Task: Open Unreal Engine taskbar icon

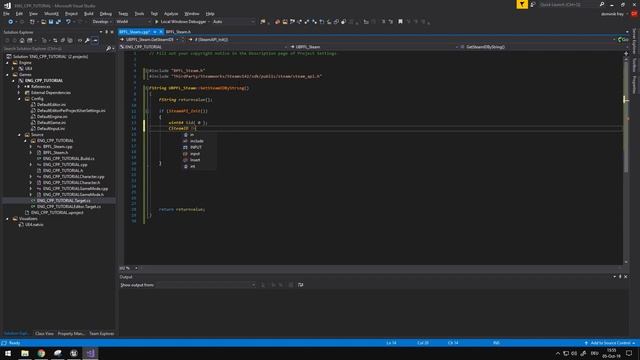Action: tap(74, 353)
